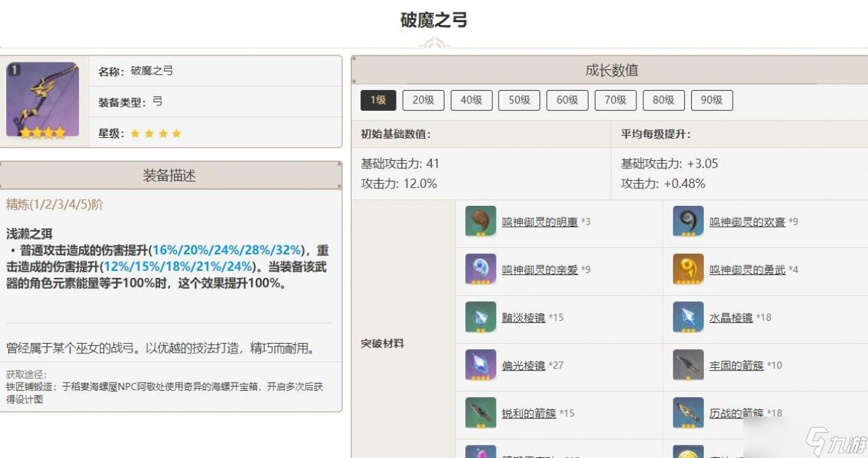Click the 基础攻击力: +3.05 value
This screenshot has width=868, height=458.
[669, 164]
